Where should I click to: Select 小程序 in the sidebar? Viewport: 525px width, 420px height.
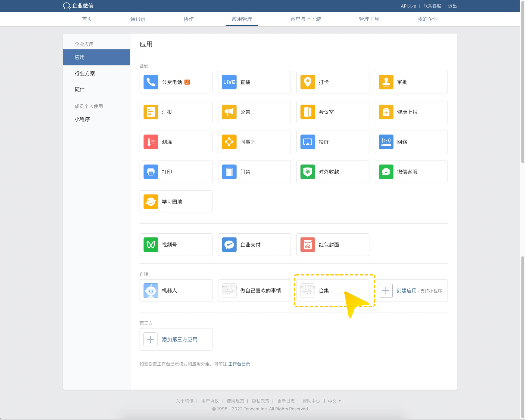point(82,119)
